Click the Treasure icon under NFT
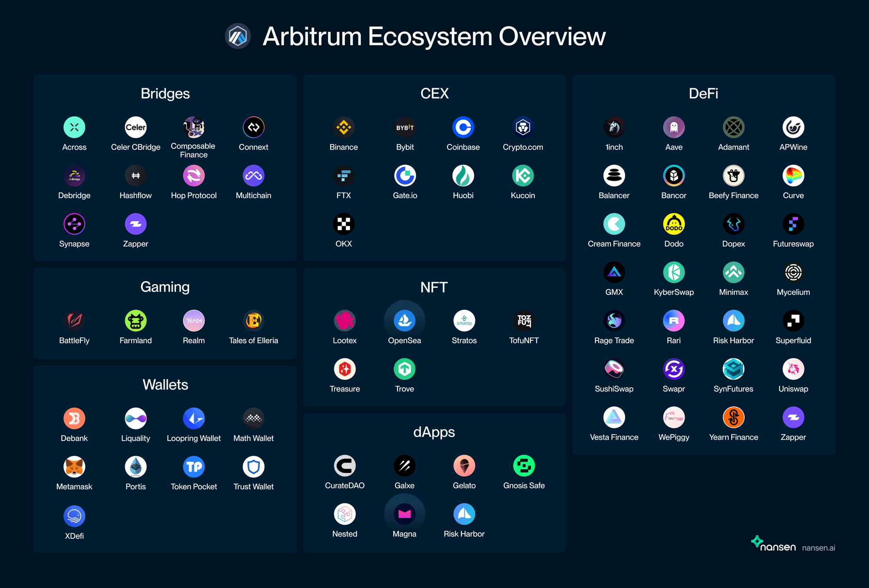 345,369
